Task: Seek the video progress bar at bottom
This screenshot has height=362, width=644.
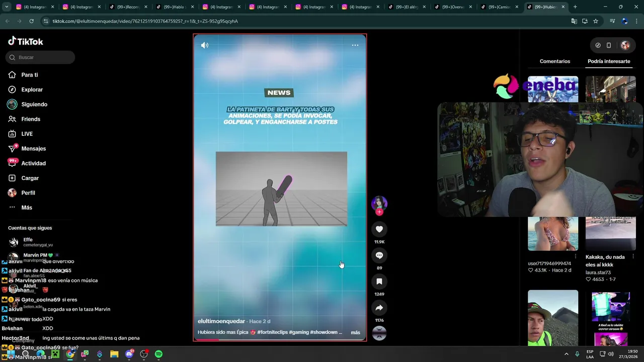Action: click(280, 340)
